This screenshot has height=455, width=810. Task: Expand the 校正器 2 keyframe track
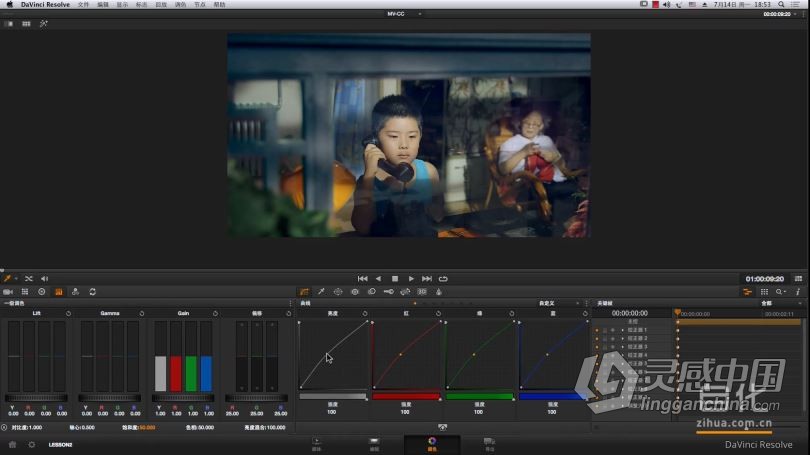[622, 338]
